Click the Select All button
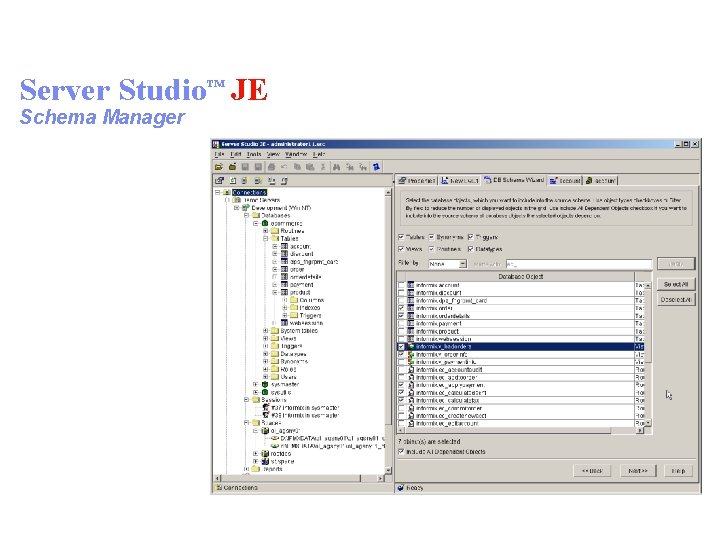This screenshot has width=720, height=540. point(676,285)
